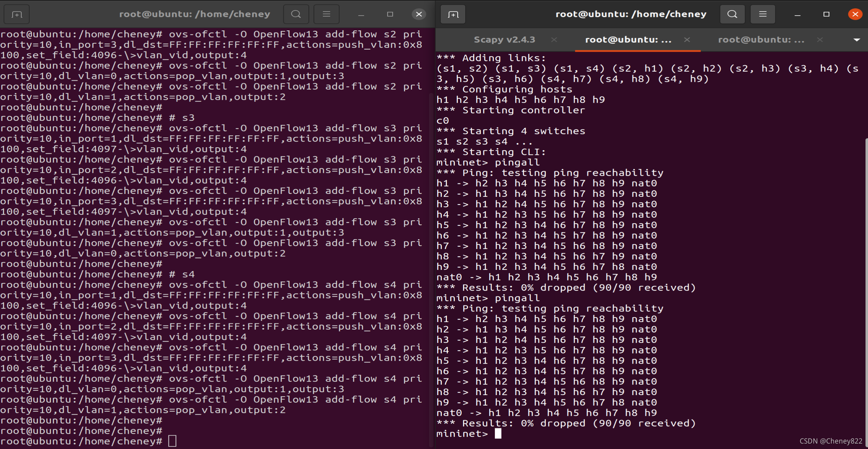Switch to the Scapy v2.4.3 tab
Screen dimensions: 868x449
coord(504,40)
